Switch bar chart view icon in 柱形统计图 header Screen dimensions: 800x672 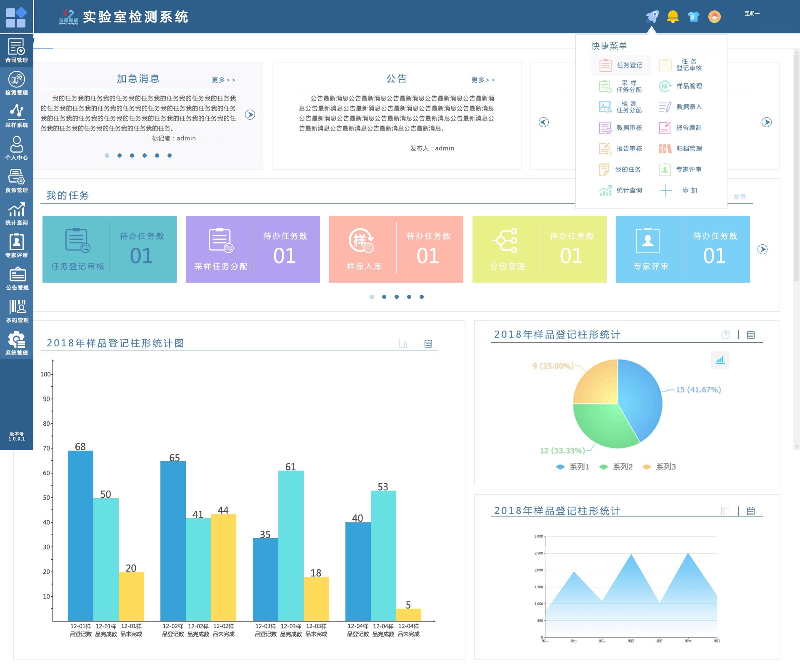tap(403, 344)
